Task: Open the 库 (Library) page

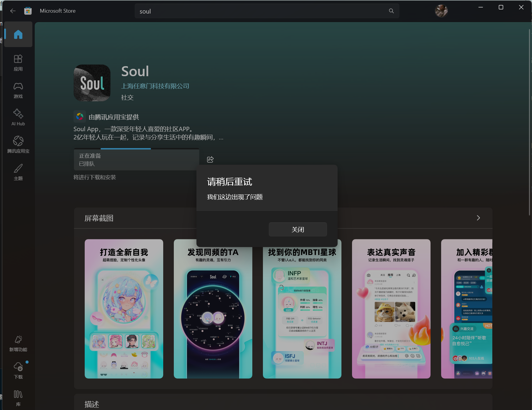Action: click(18, 398)
